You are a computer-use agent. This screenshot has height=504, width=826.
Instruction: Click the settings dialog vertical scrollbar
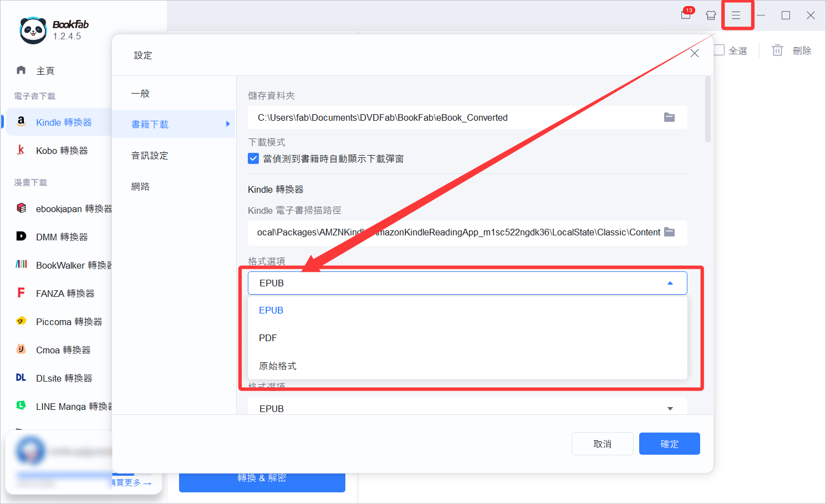708,110
